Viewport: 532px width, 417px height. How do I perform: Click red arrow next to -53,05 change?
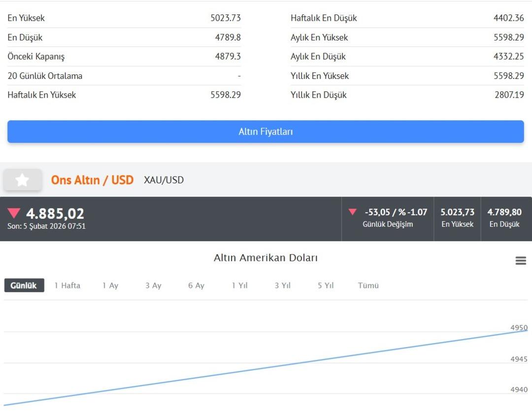coord(353,212)
